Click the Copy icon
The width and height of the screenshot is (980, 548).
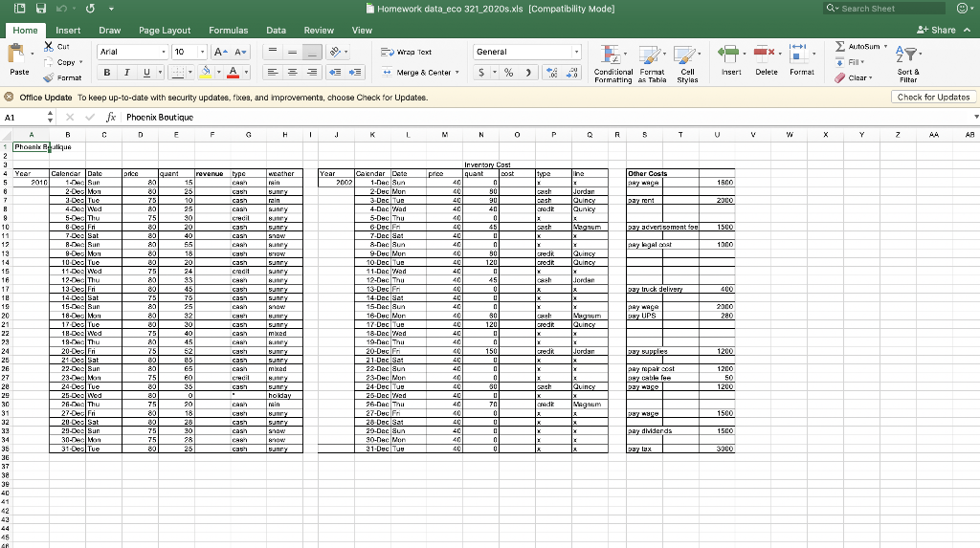tap(49, 62)
